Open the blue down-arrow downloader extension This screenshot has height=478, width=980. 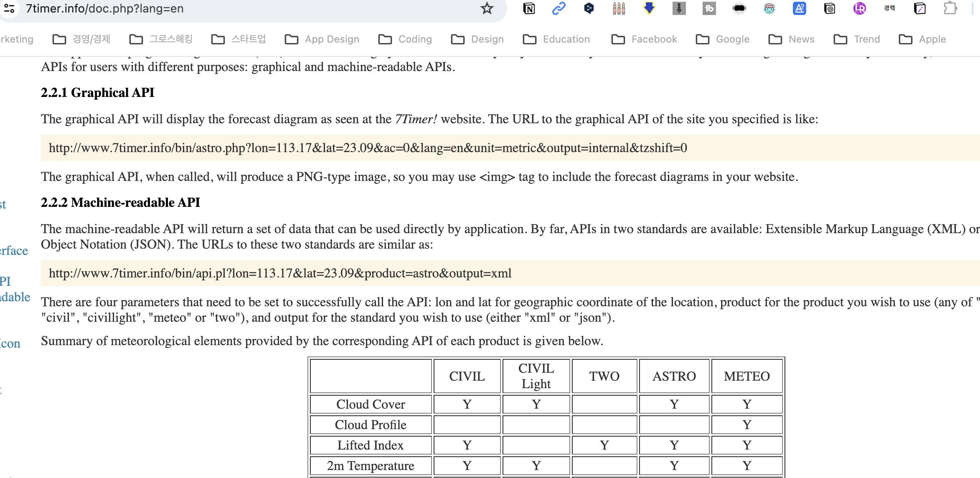click(x=649, y=8)
